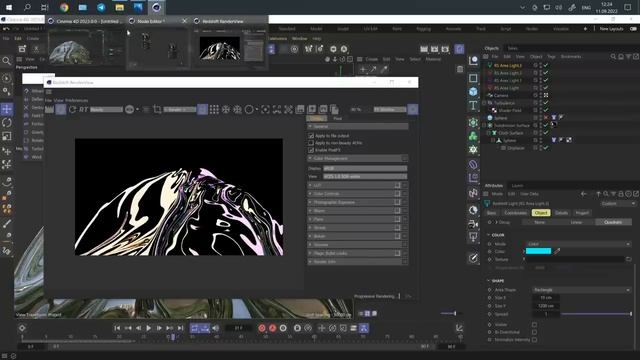Collapse the COLOR section in Attributes

pos(489,235)
